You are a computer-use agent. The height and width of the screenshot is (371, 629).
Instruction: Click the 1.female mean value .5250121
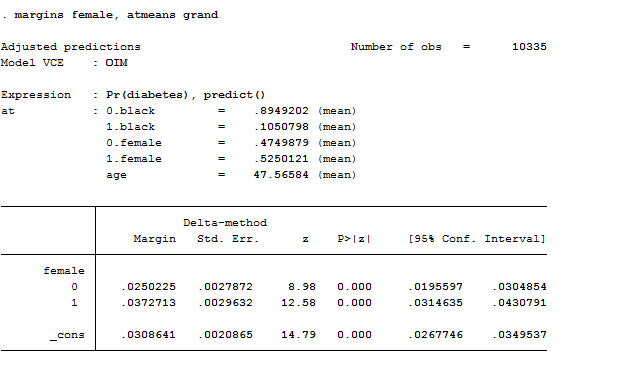tap(281, 159)
